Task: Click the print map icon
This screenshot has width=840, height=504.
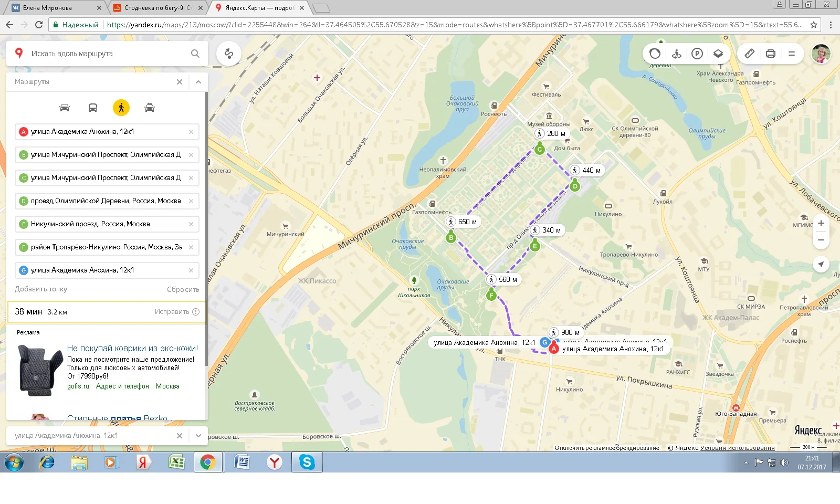Action: [771, 54]
